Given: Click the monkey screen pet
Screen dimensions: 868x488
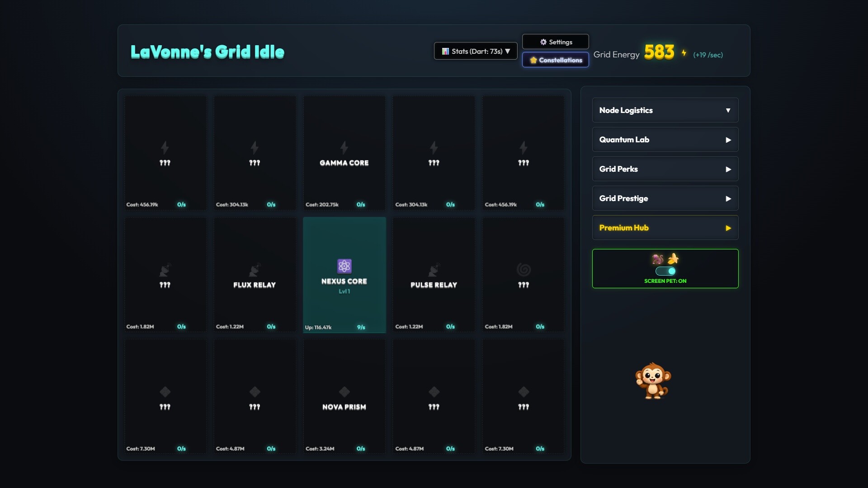Looking at the screenshot, I should tap(653, 381).
